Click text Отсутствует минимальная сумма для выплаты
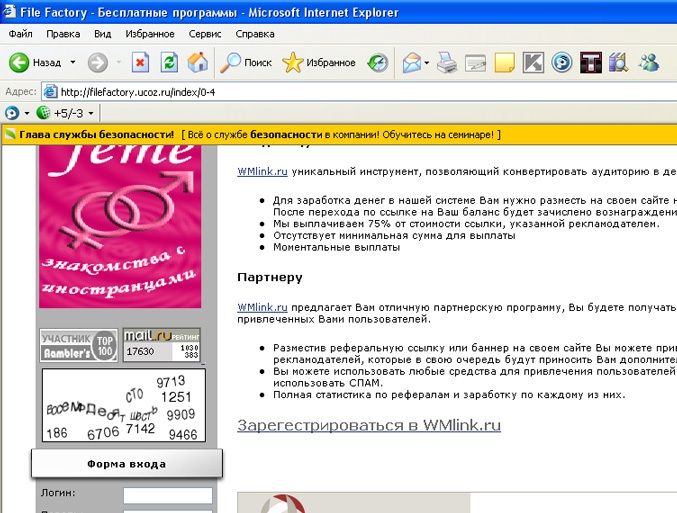The image size is (677, 513). (394, 236)
